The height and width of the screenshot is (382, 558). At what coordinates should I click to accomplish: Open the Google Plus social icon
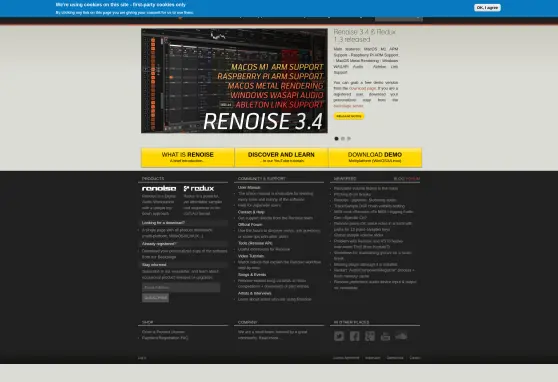[x=370, y=336]
